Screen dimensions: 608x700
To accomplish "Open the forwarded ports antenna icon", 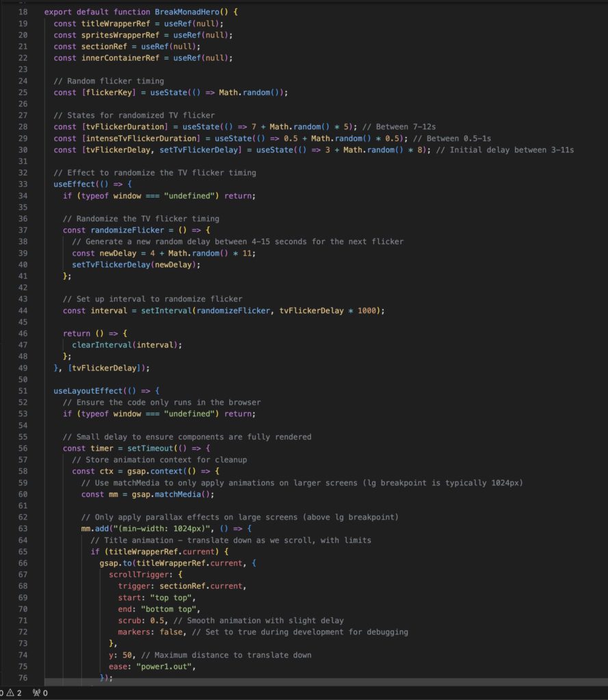I will pos(35,692).
